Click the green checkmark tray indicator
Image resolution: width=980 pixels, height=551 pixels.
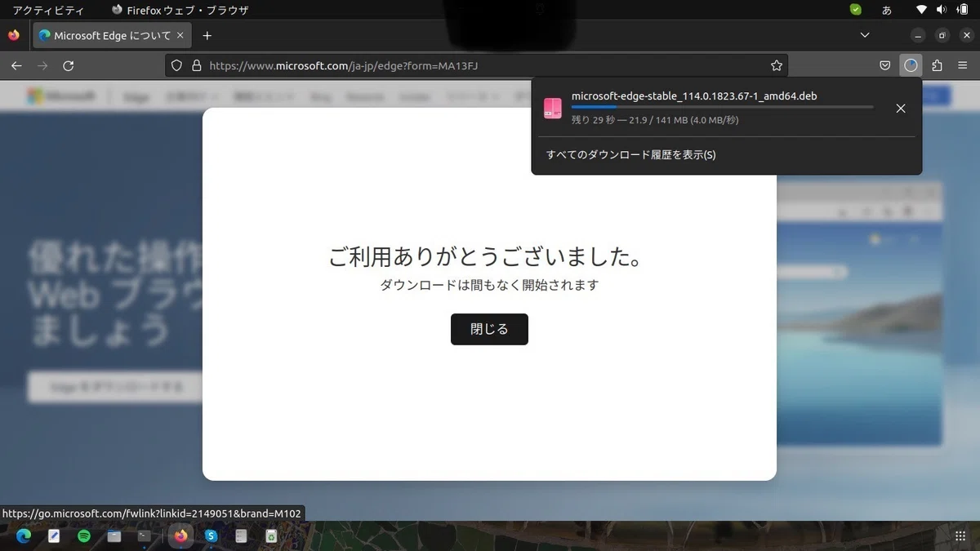coord(855,11)
